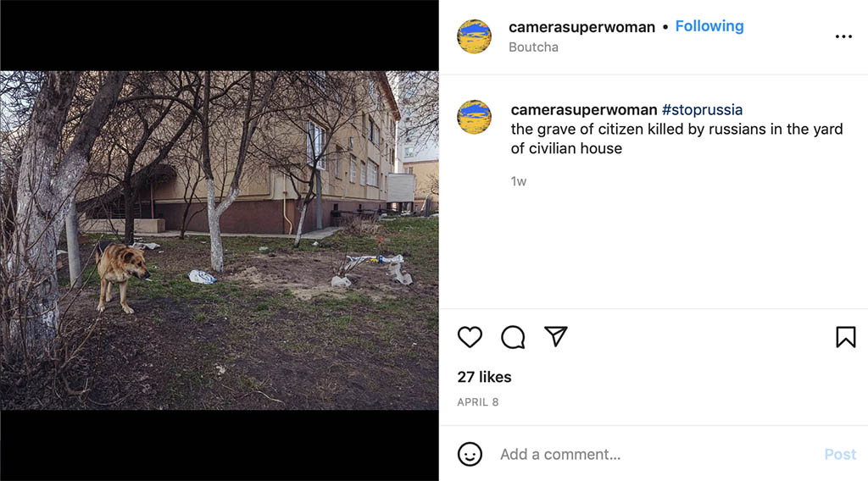This screenshot has height=481, width=868.
Task: Click the APRIL 8 post date
Action: (478, 402)
